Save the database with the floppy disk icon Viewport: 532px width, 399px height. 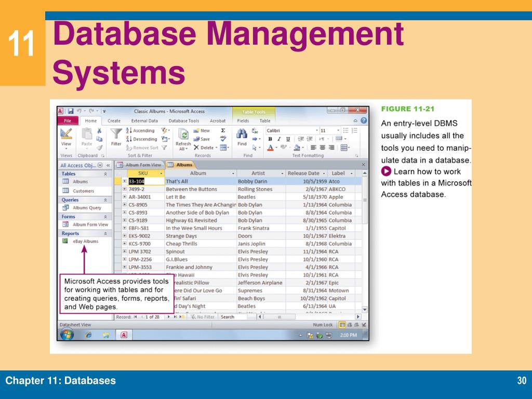click(x=71, y=111)
